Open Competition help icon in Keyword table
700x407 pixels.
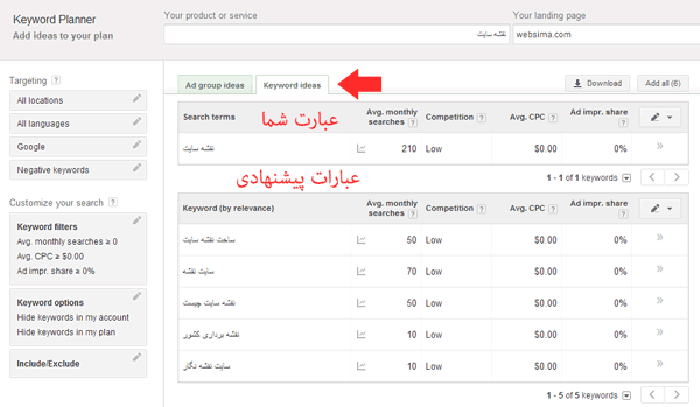coord(481,208)
